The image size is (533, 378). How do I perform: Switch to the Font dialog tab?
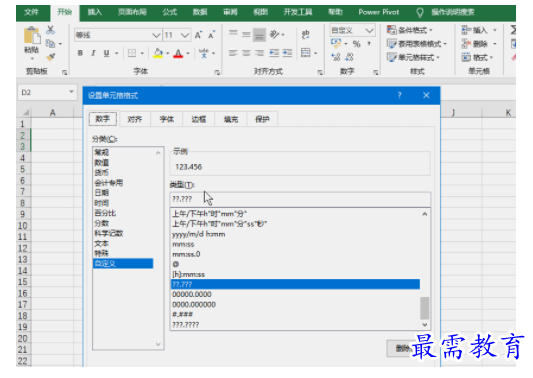167,119
